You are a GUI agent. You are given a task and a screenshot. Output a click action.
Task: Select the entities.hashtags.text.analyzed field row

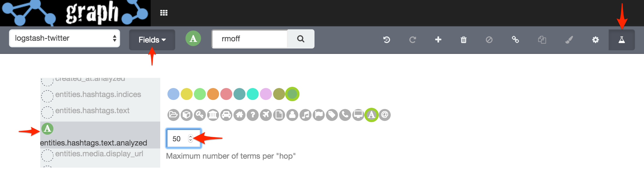point(93,142)
